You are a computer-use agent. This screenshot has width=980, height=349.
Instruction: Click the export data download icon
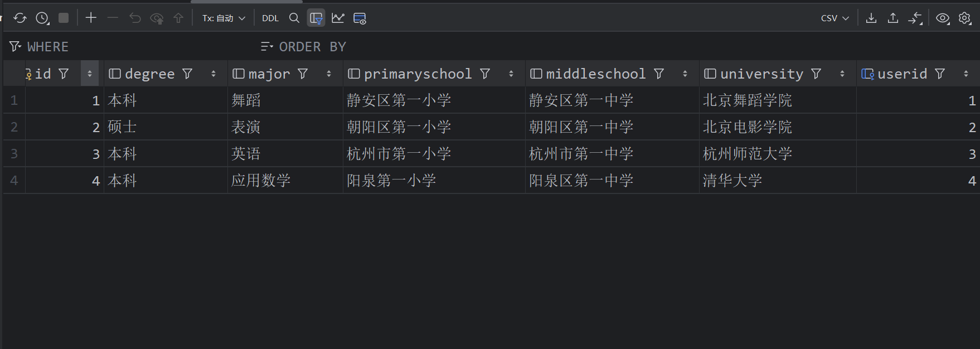tap(871, 18)
